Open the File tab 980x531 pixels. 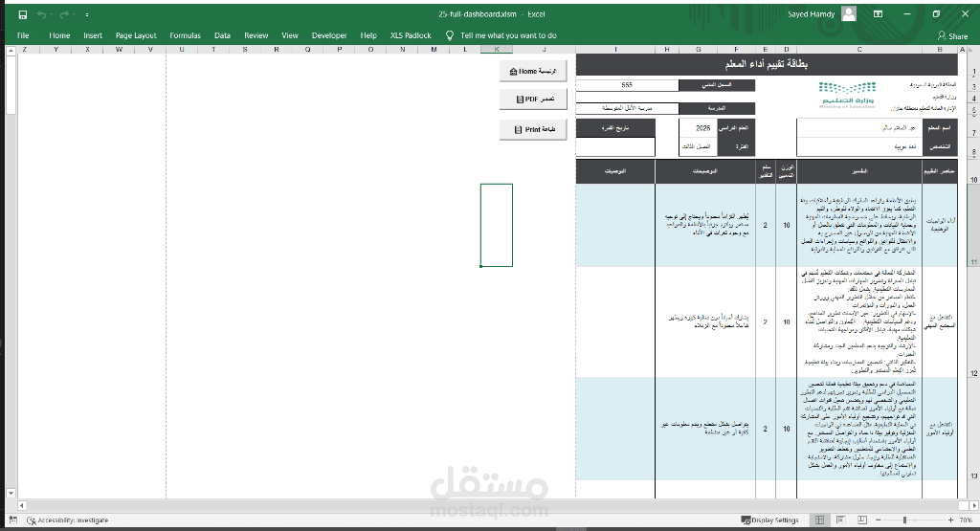coord(23,35)
